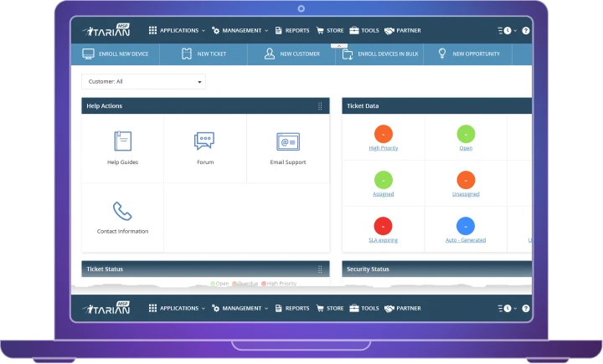The height and width of the screenshot is (364, 603).
Task: Click the New Opportunity button
Action: 468,54
